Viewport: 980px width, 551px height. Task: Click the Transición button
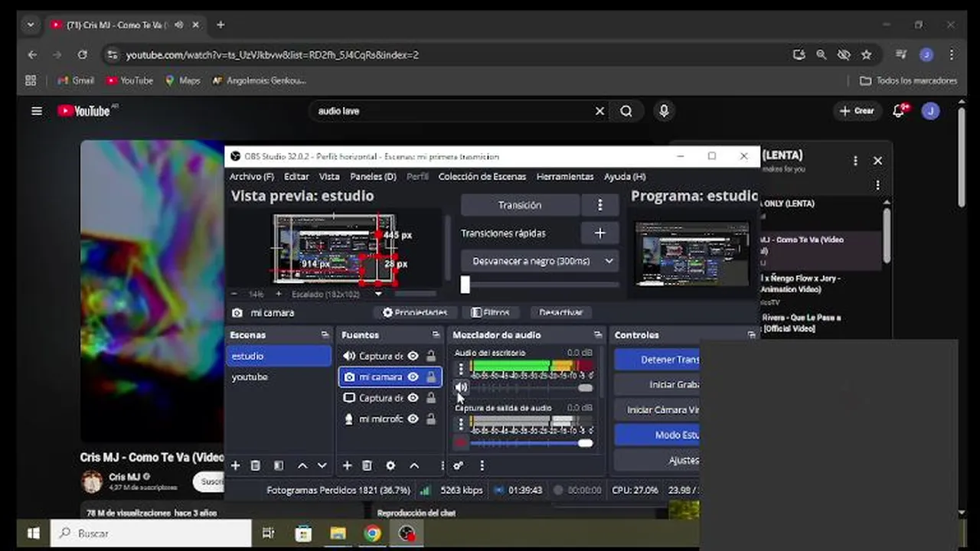point(520,205)
